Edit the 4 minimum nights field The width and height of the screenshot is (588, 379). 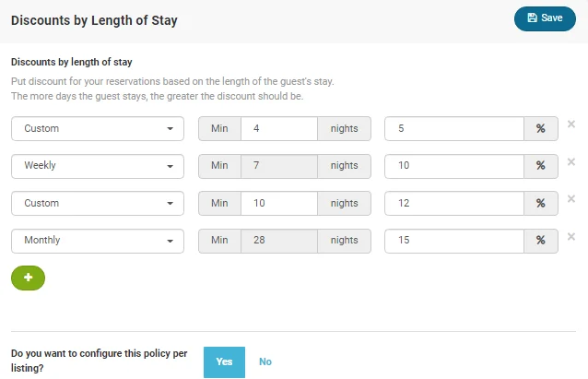tap(278, 129)
